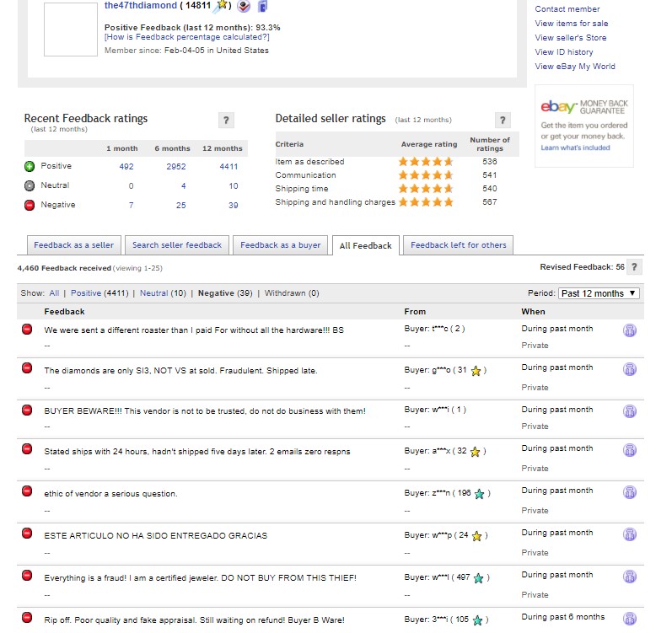672x633 pixels.
Task: Click the seller's blank profile picture box
Action: pos(71,30)
